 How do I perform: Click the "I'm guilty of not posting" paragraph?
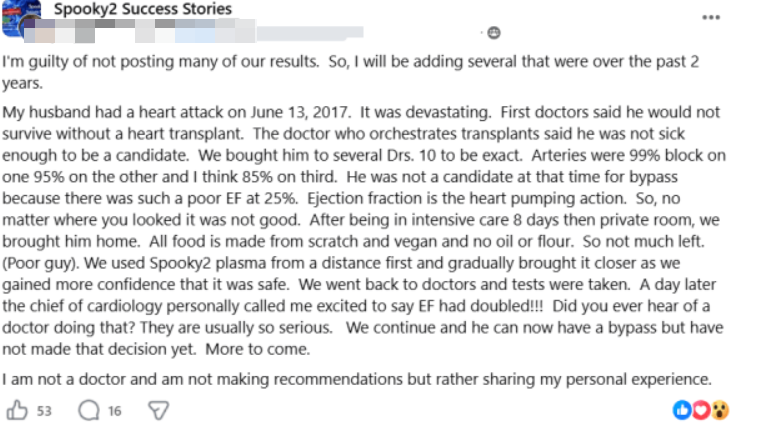[350, 72]
